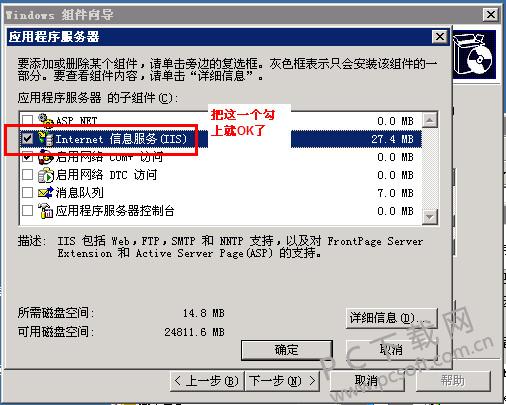Check the 启用网络 DTC 访问 box
The height and width of the screenshot is (405, 506).
(27, 174)
